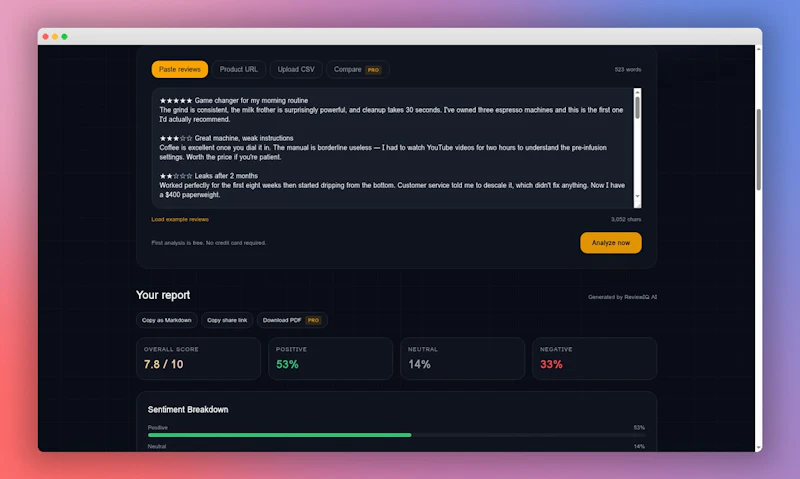Image resolution: width=800 pixels, height=479 pixels.
Task: Click the green maximize window button
Action: pos(64,37)
